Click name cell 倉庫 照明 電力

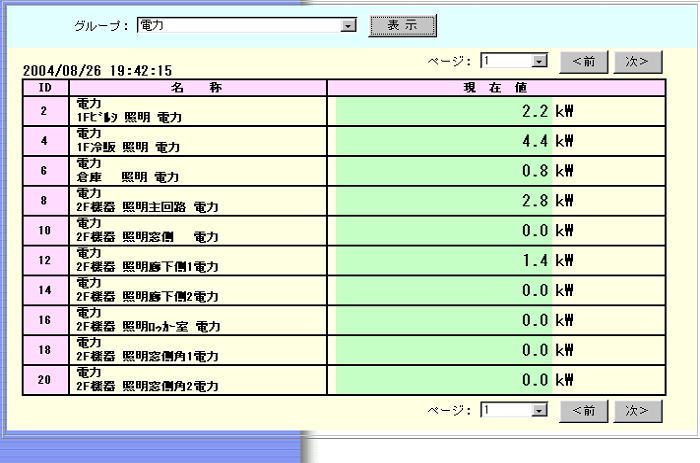pos(198,171)
